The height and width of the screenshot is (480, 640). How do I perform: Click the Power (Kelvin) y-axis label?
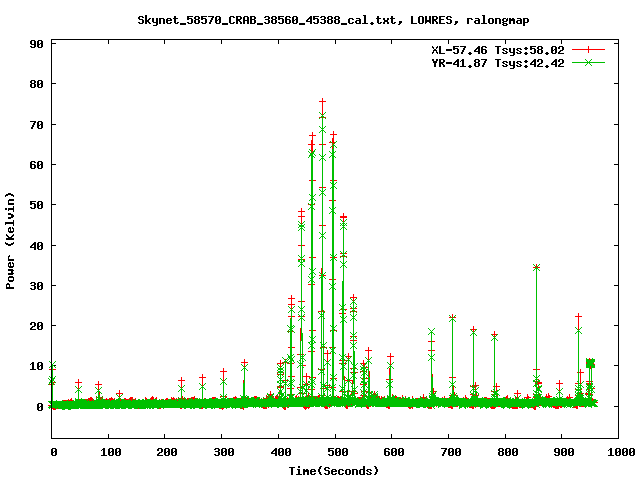tap(10, 241)
